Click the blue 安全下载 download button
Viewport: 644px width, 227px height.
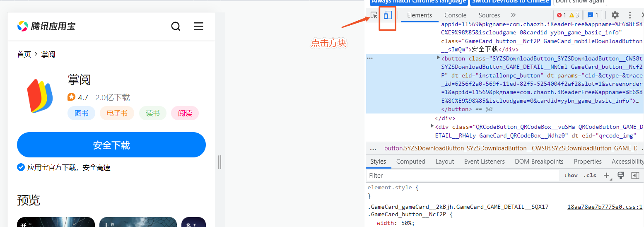pyautogui.click(x=111, y=145)
